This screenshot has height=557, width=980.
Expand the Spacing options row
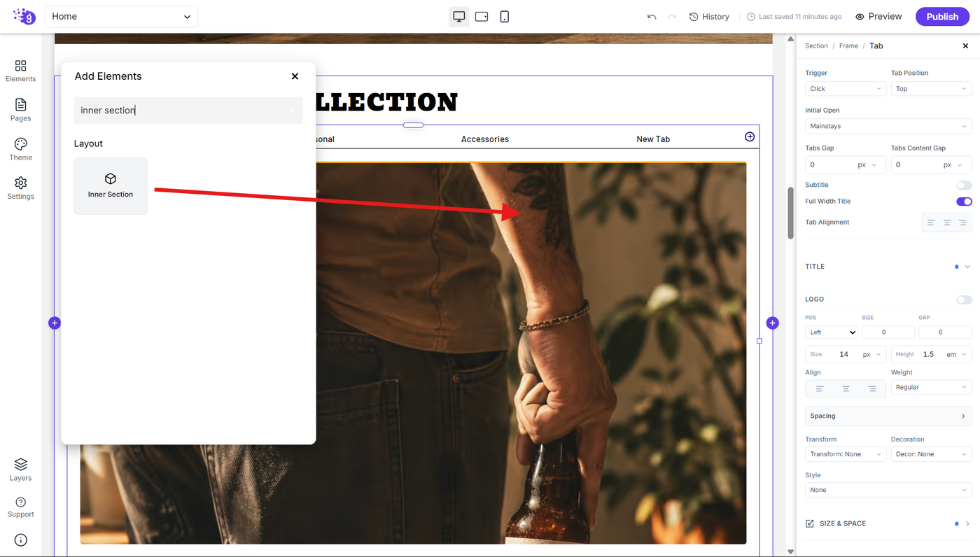[888, 416]
